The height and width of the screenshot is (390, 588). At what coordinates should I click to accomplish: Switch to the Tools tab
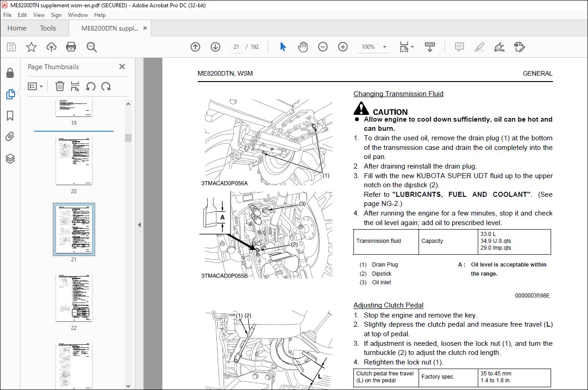[48, 28]
